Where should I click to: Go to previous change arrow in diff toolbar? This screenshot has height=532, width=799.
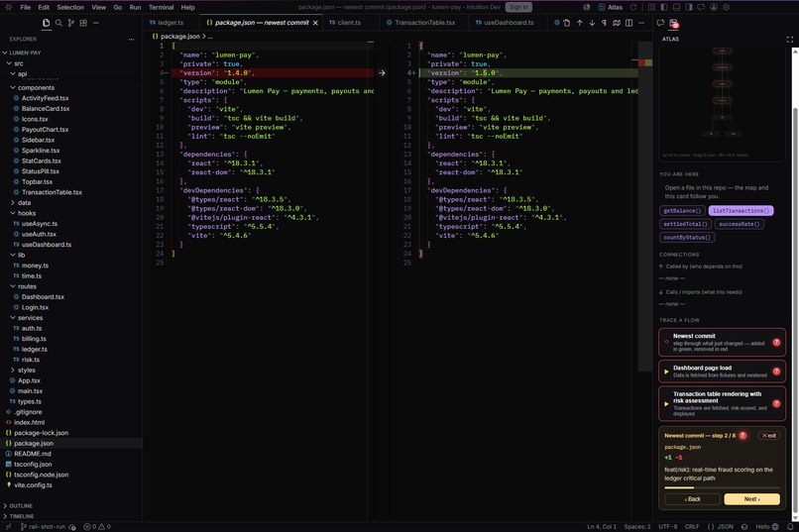579,23
